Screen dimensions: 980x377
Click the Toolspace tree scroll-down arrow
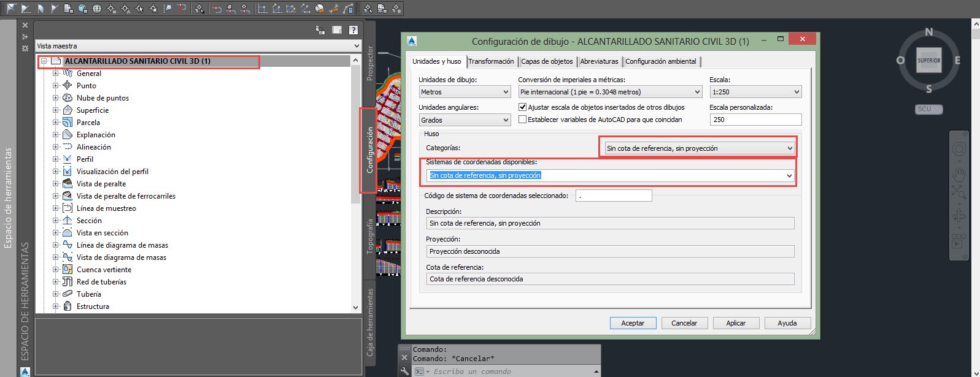(x=355, y=308)
